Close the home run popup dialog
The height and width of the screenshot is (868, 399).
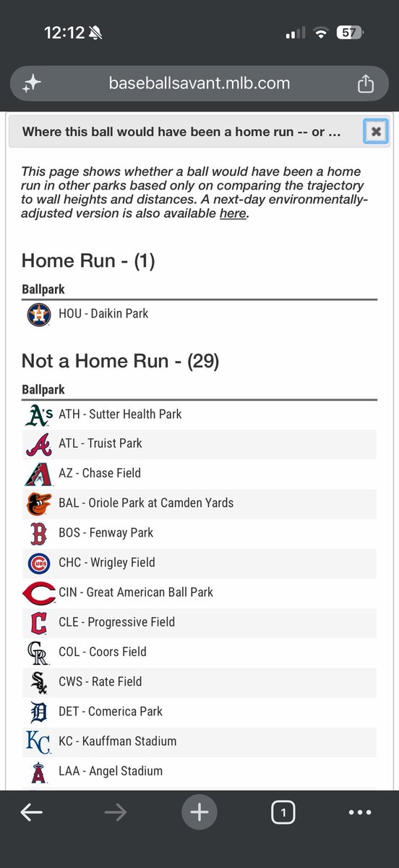point(376,132)
